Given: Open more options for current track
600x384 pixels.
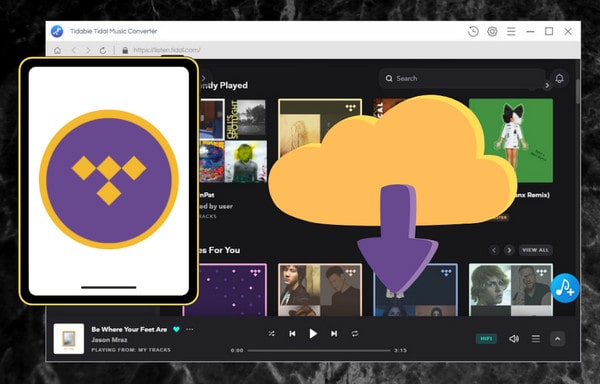Looking at the screenshot, I should 189,329.
